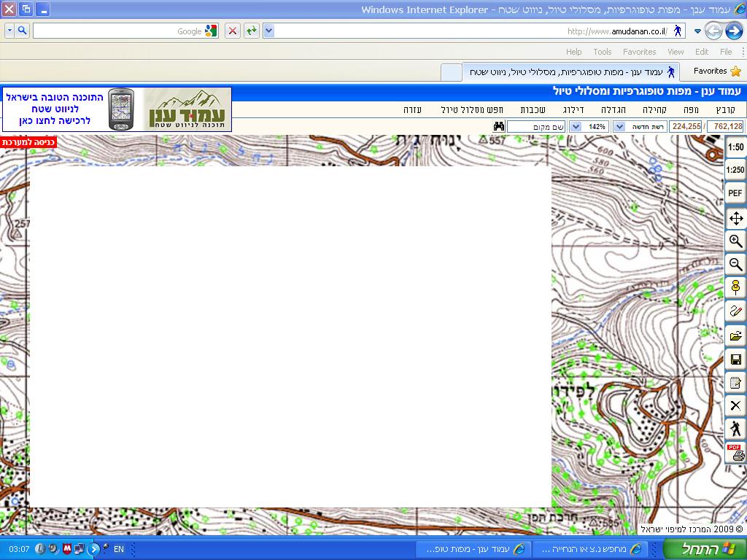Screen dimensions: 747x560
Task: Click the floppy disk save icon
Action: (735, 359)
